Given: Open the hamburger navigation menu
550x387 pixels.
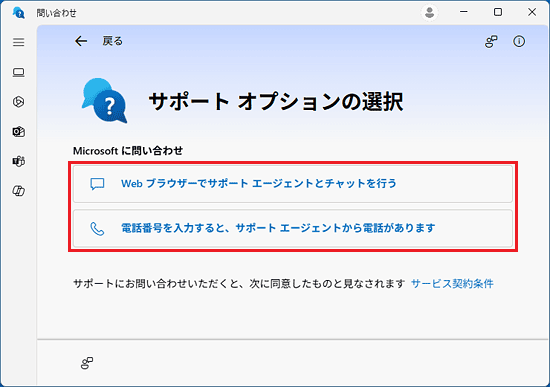Looking at the screenshot, I should [x=19, y=42].
